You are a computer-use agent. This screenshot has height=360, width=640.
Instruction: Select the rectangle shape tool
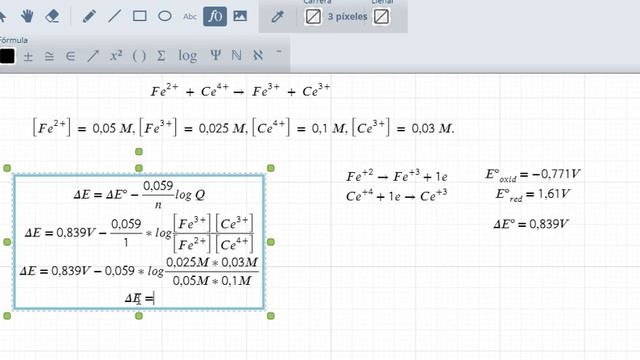point(140,16)
